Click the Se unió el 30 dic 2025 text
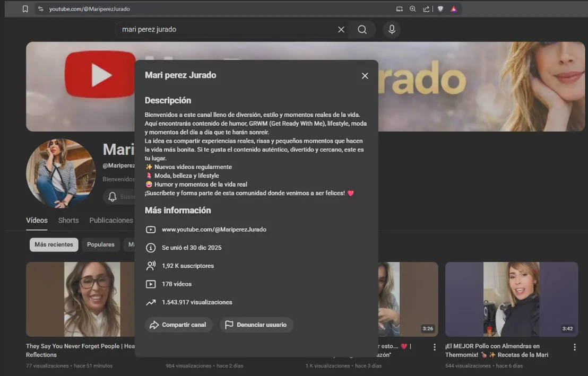 (x=192, y=248)
